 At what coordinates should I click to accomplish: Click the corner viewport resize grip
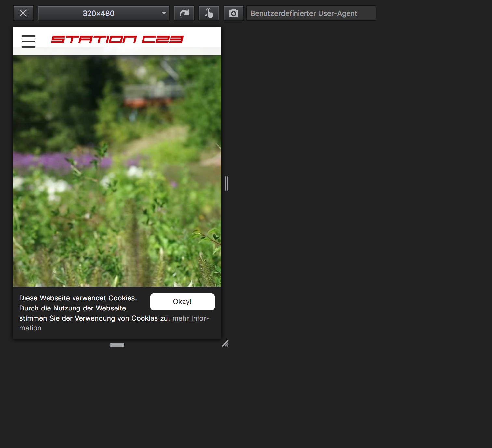(x=225, y=344)
